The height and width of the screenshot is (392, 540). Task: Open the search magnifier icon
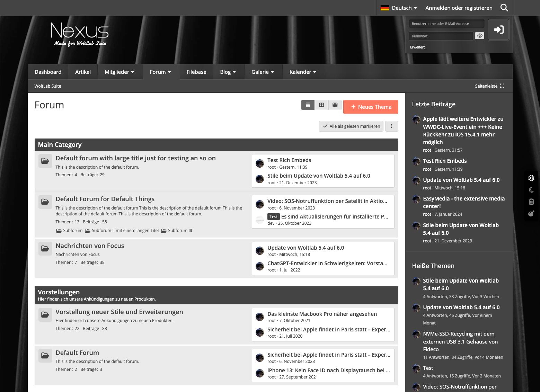504,8
